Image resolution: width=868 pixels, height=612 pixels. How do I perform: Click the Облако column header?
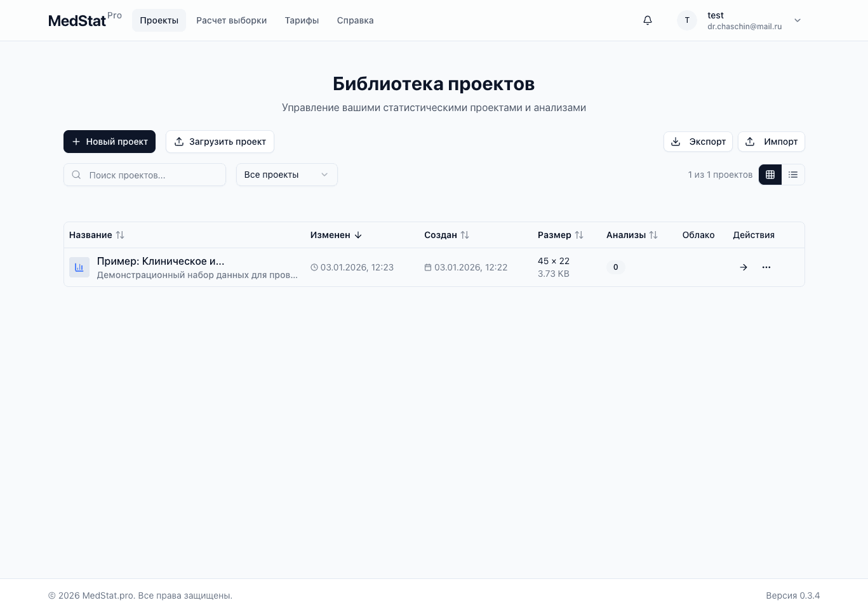tap(698, 235)
